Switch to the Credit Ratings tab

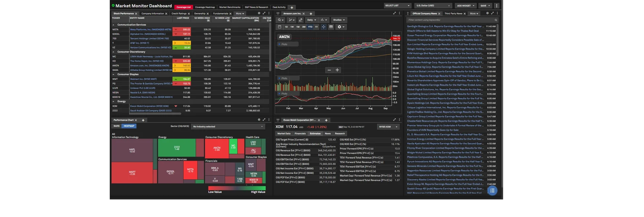[x=179, y=14]
